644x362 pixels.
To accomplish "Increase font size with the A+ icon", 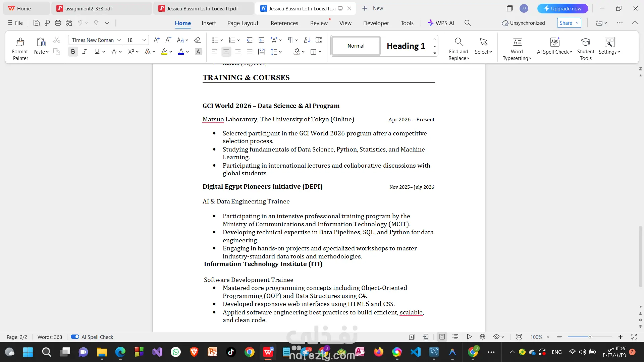I will click(156, 40).
